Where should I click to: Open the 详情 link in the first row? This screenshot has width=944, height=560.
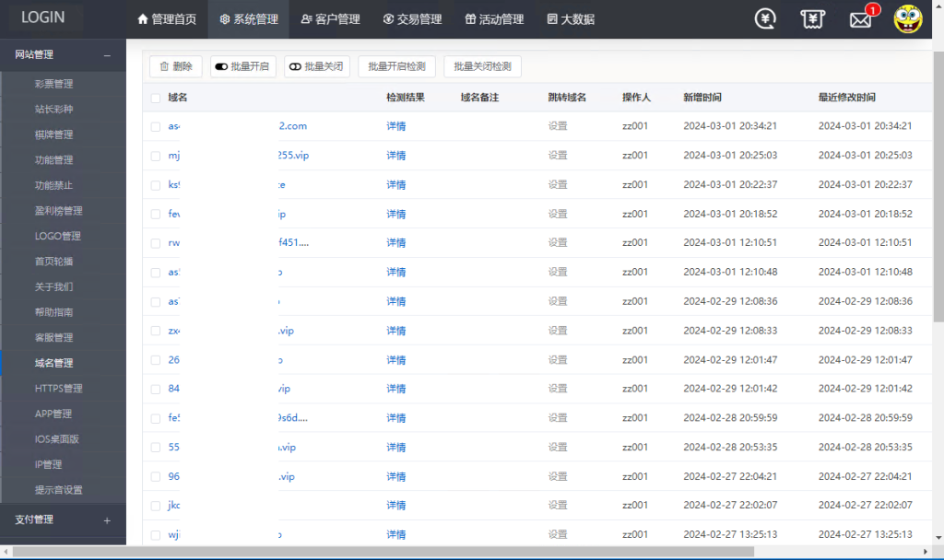point(395,126)
